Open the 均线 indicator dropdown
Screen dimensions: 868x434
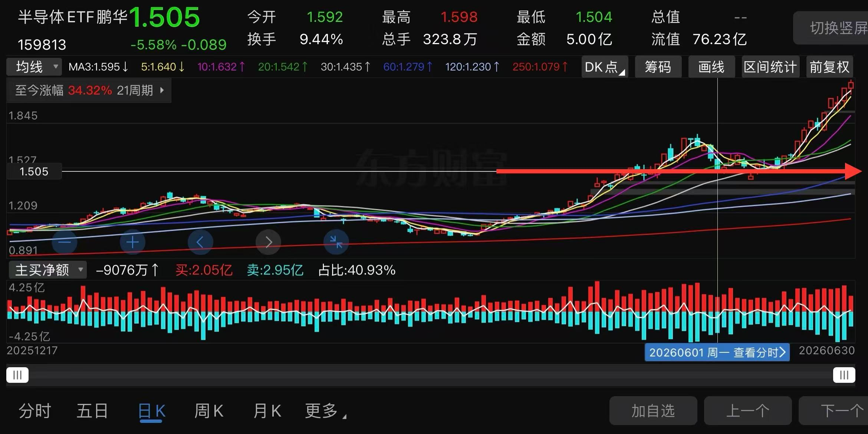click(x=34, y=67)
